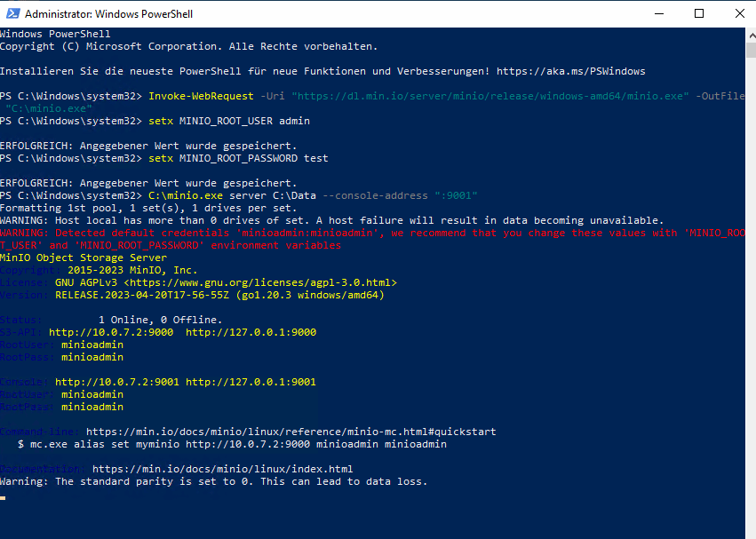Click the blinking cursor at the prompt
The width and height of the screenshot is (756, 539).
(4, 498)
